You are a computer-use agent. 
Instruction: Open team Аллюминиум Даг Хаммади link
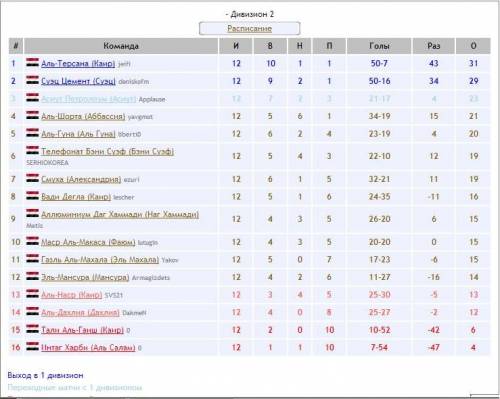pyautogui.click(x=120, y=214)
